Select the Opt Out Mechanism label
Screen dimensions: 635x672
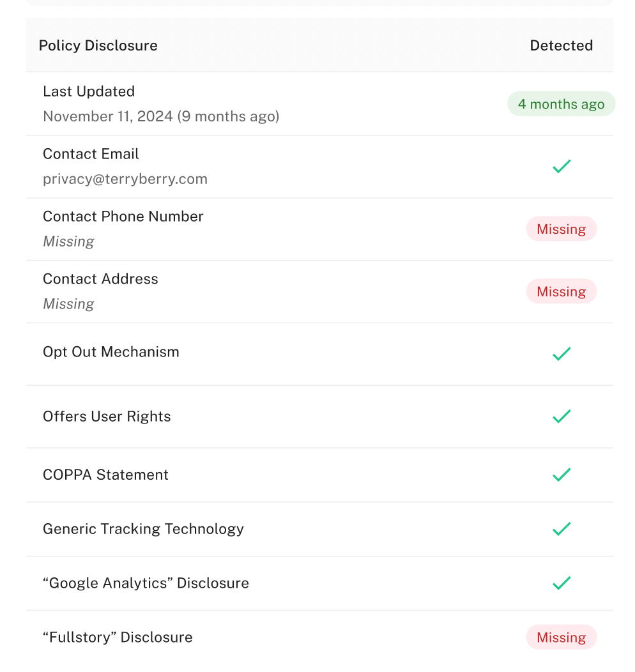[111, 352]
